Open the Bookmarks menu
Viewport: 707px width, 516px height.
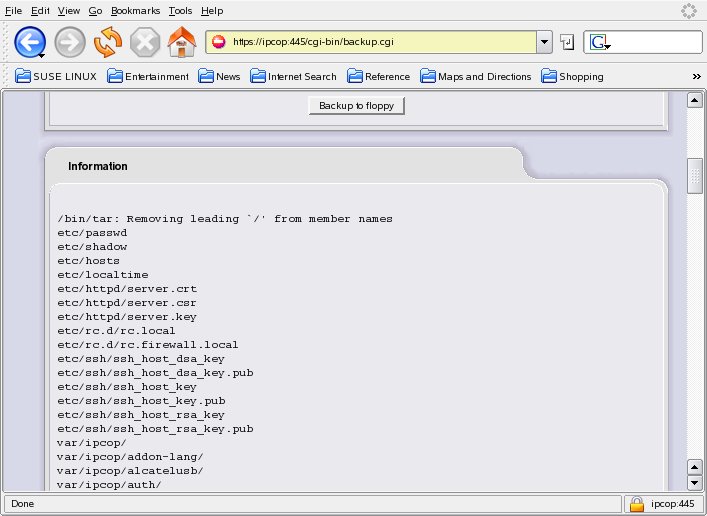pos(135,10)
